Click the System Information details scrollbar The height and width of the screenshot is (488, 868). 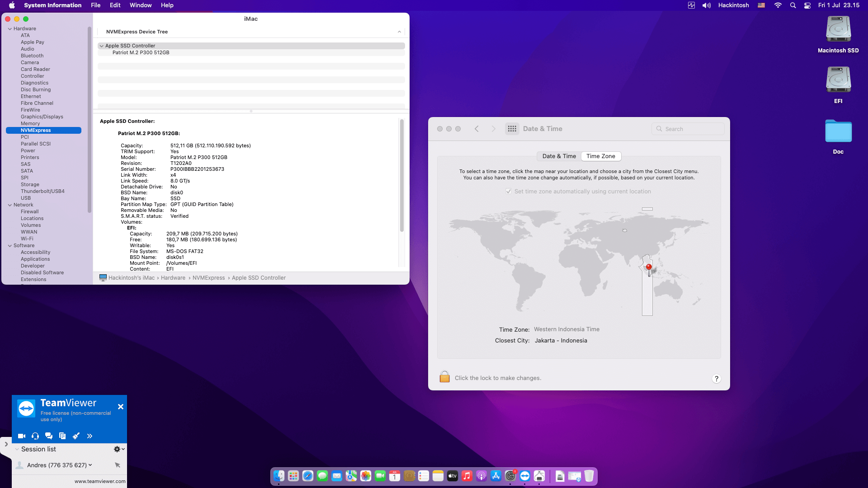coord(401,176)
